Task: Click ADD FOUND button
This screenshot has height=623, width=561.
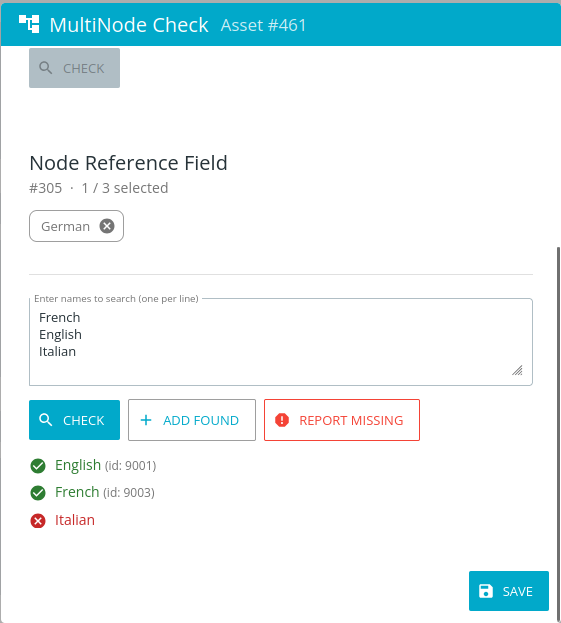Action: (x=192, y=420)
